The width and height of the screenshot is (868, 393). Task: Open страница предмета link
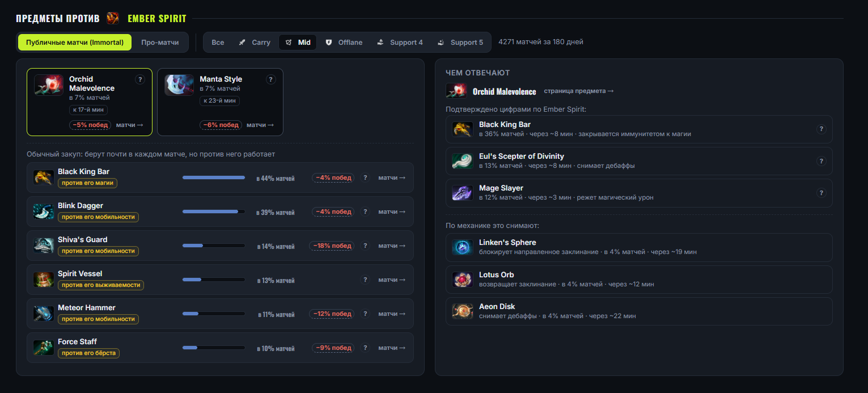tap(579, 91)
